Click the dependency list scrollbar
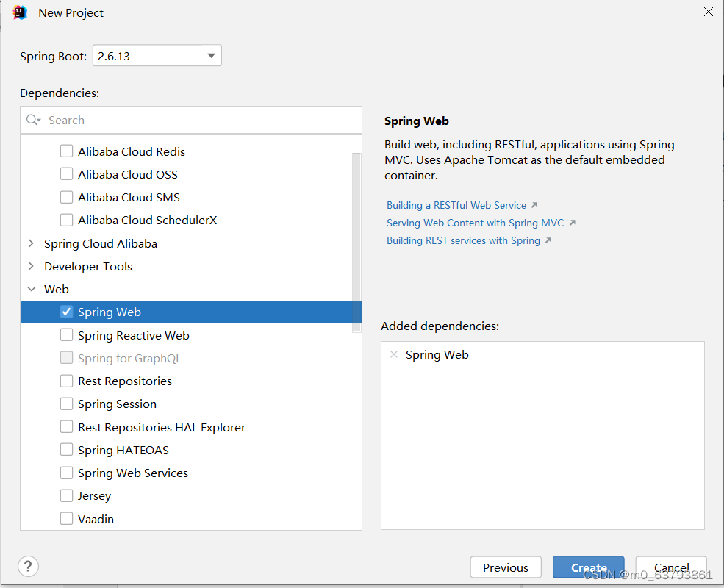The width and height of the screenshot is (724, 588). click(356, 243)
